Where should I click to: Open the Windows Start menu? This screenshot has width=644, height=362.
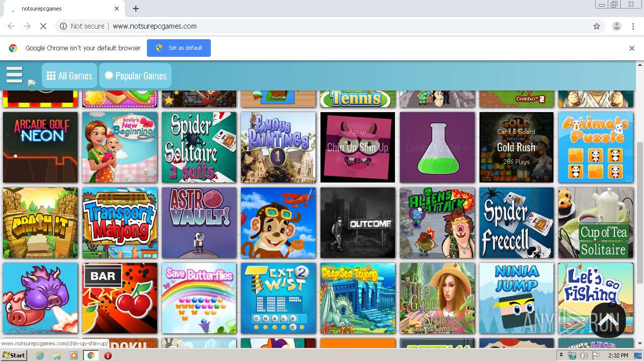pyautogui.click(x=14, y=355)
